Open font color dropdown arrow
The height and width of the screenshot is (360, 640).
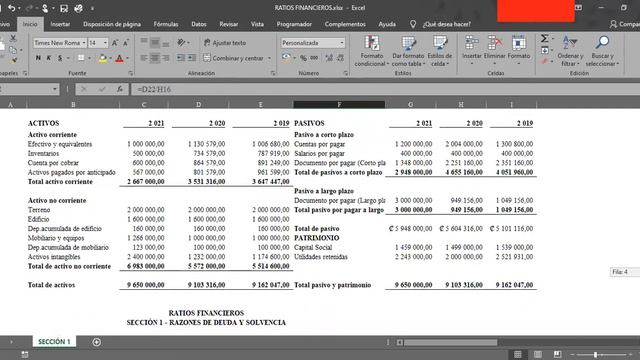[127, 58]
